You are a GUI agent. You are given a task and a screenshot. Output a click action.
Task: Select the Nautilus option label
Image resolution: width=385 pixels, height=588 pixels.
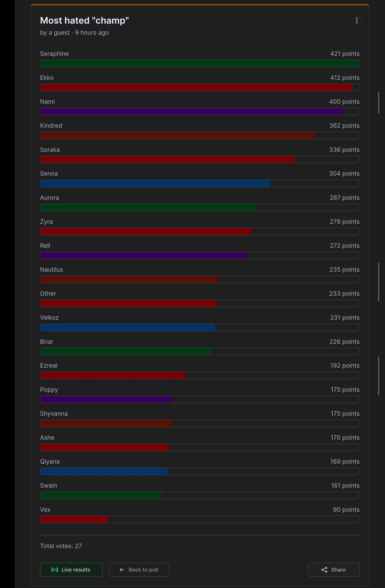pos(51,270)
